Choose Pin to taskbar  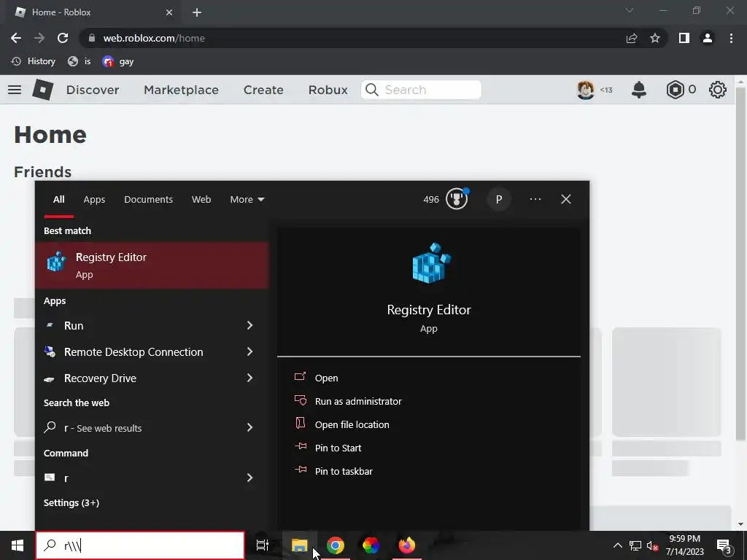click(x=344, y=472)
